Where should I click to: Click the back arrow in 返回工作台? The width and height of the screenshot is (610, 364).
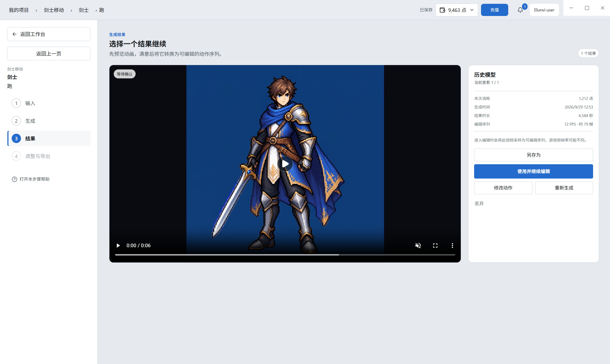tap(15, 34)
